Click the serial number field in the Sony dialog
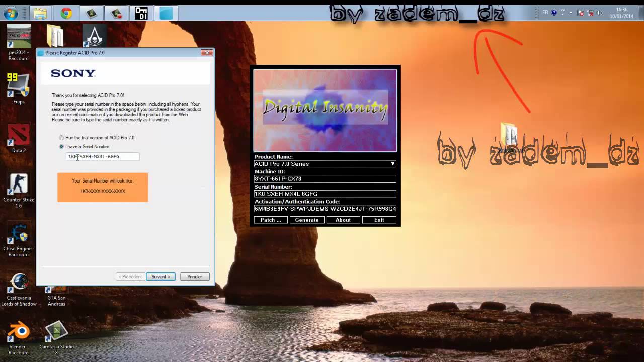The width and height of the screenshot is (644, 362). point(103,157)
